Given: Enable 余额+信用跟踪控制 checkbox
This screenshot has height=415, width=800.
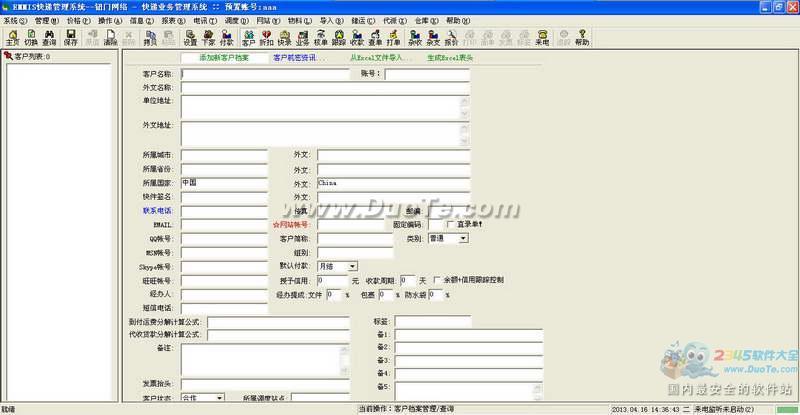Looking at the screenshot, I should 437,280.
